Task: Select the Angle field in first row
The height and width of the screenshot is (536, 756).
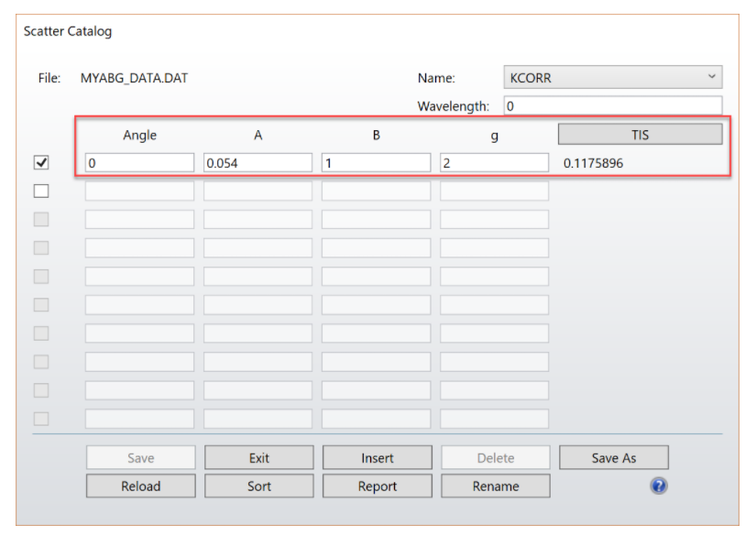Action: click(x=139, y=163)
